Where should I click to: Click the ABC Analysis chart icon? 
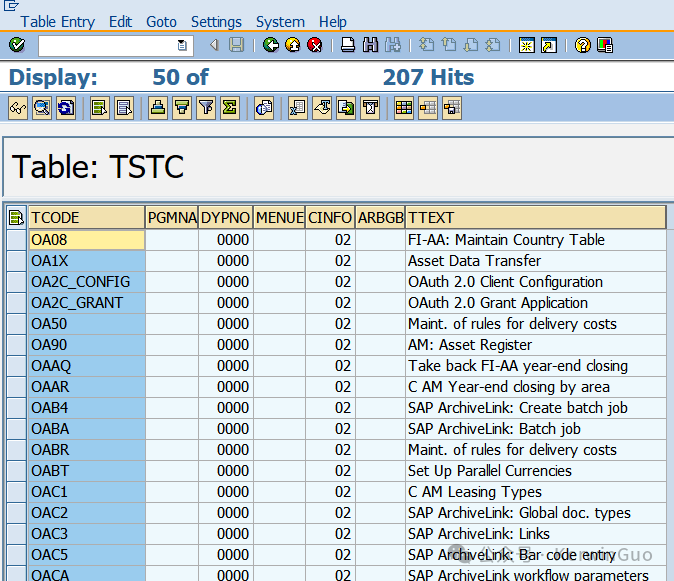tap(264, 107)
